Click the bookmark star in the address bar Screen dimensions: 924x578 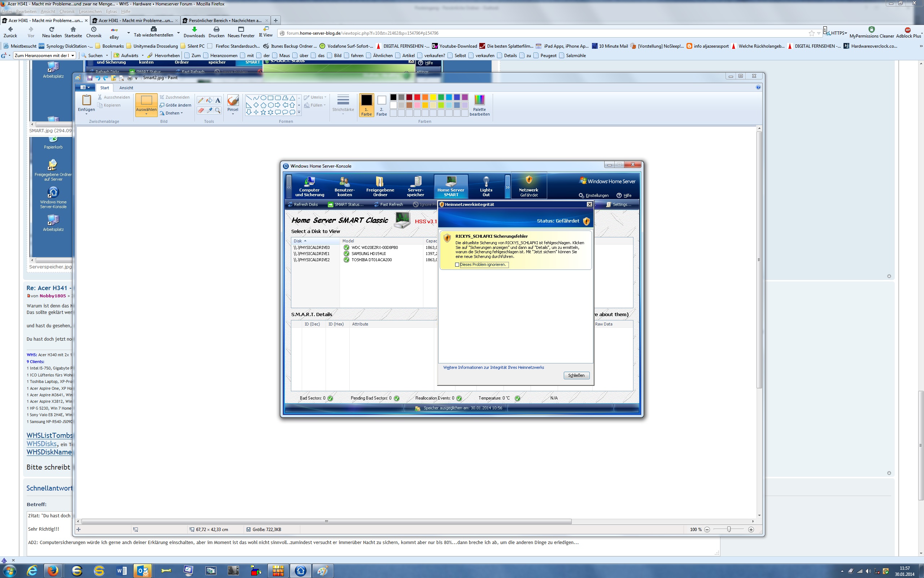(811, 33)
